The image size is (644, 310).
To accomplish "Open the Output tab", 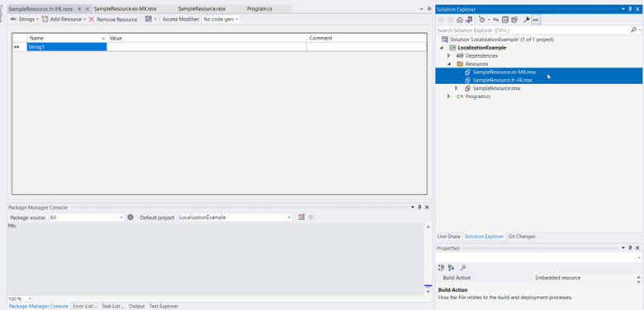I will pos(137,307).
